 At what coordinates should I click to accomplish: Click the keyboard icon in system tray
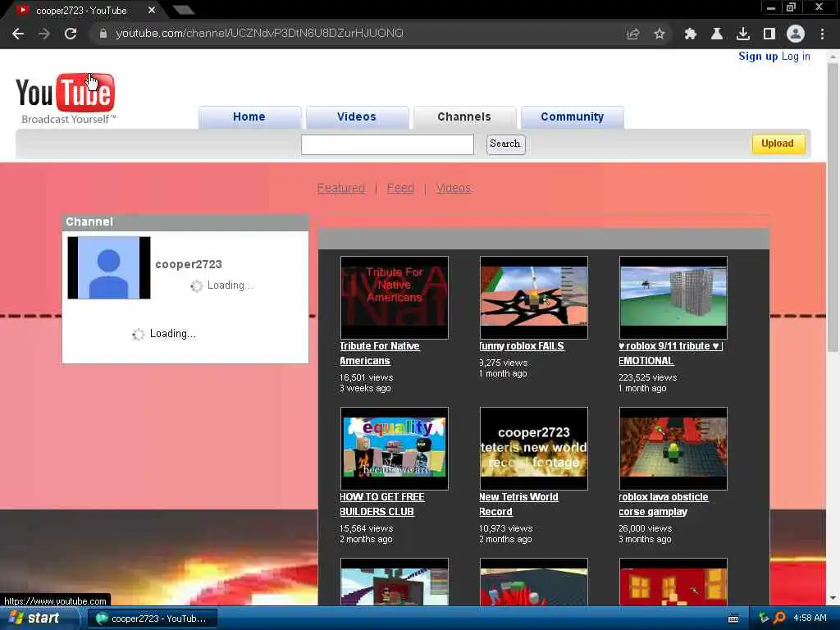pyautogui.click(x=733, y=619)
